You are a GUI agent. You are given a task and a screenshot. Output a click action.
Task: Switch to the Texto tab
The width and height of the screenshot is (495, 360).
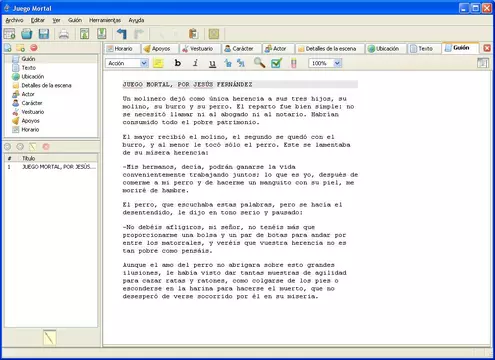[x=424, y=49]
